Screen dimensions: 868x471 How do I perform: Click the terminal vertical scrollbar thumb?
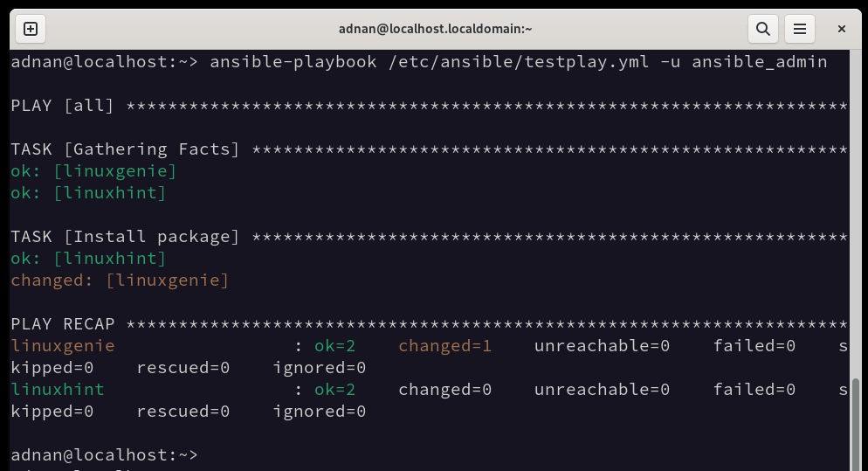tap(856, 424)
